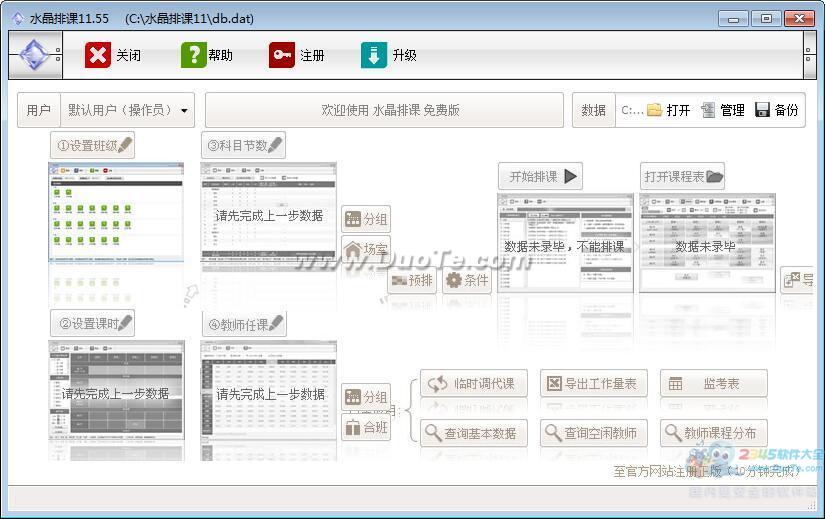Click the 导出工作量表 export button
This screenshot has width=825, height=519.
pos(594,383)
